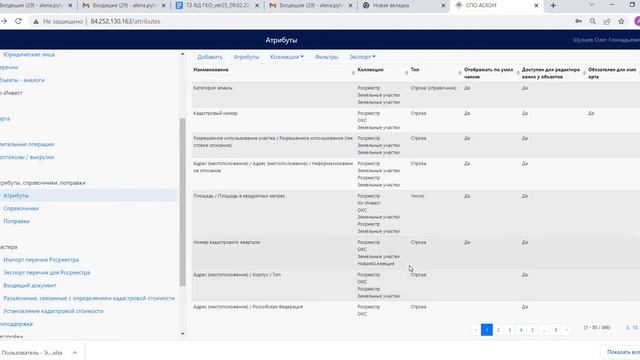
Task: Close the ТЗ ФД ГКО document tab
Action: (x=257, y=6)
